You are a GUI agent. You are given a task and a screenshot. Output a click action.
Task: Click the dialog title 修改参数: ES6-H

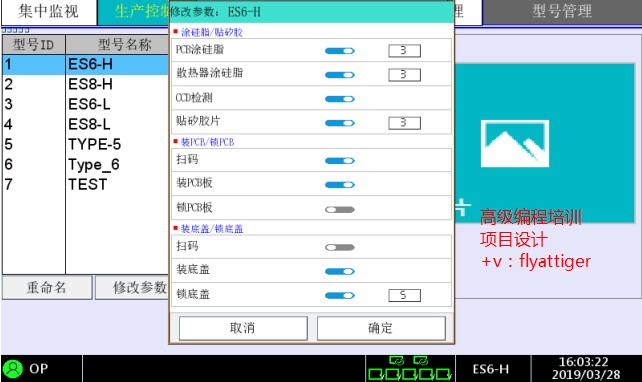tap(215, 12)
